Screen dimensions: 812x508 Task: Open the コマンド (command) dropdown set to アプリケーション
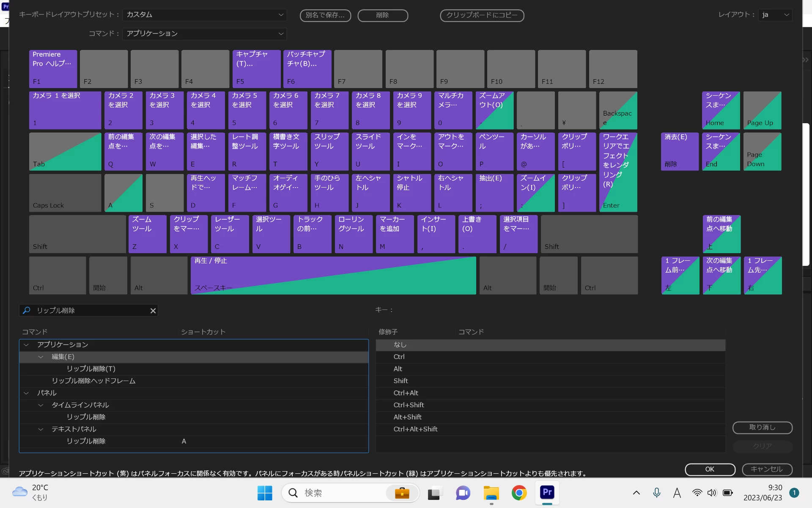[x=205, y=33]
